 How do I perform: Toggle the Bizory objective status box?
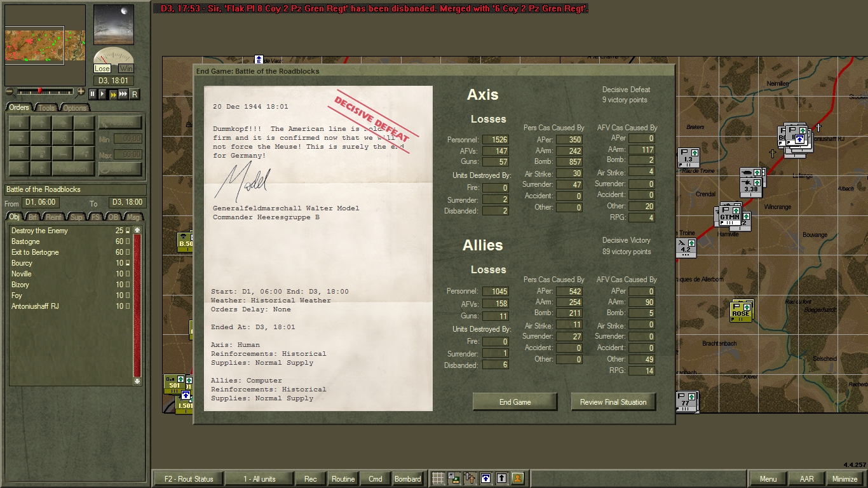(x=128, y=285)
